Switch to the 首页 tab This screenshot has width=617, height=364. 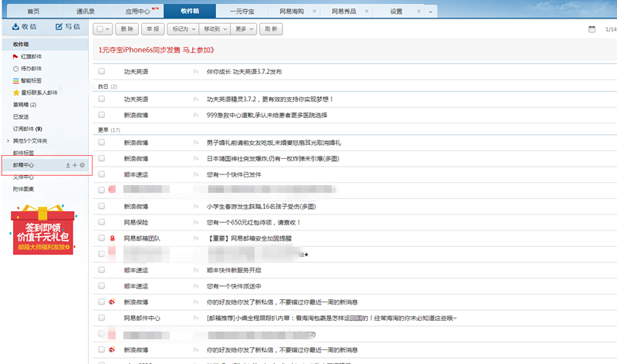(x=33, y=12)
